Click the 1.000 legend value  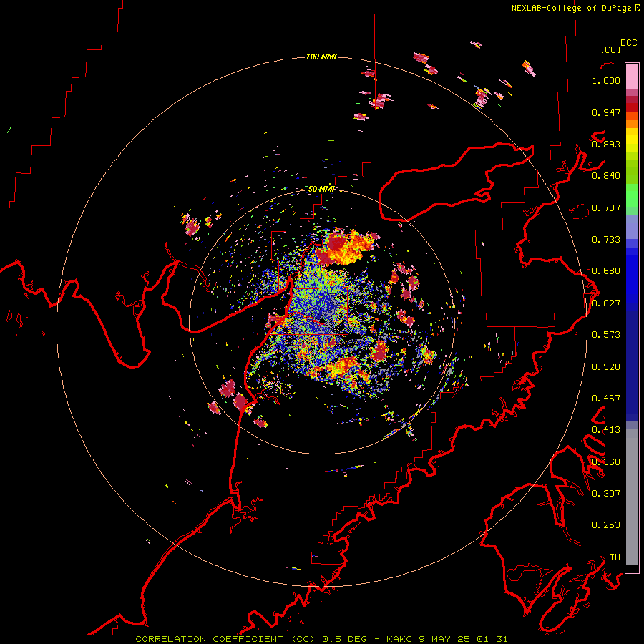(x=606, y=81)
